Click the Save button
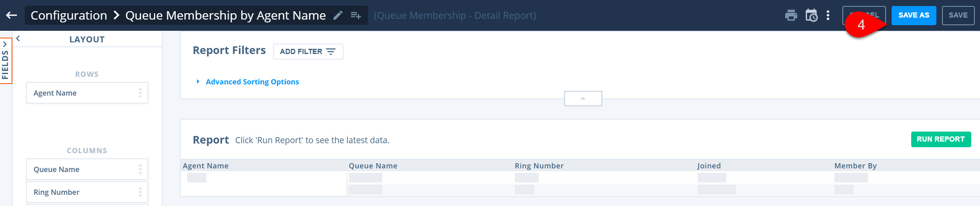The image size is (980, 206). click(958, 16)
